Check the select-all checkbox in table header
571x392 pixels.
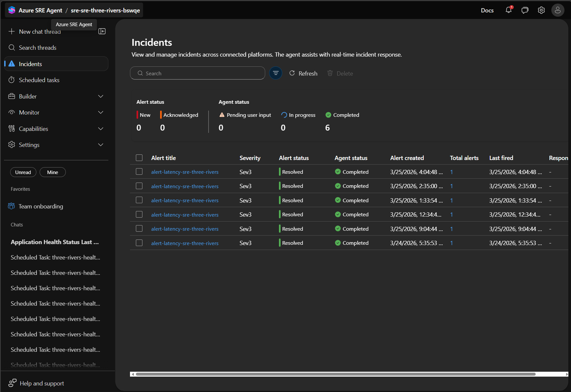click(139, 157)
